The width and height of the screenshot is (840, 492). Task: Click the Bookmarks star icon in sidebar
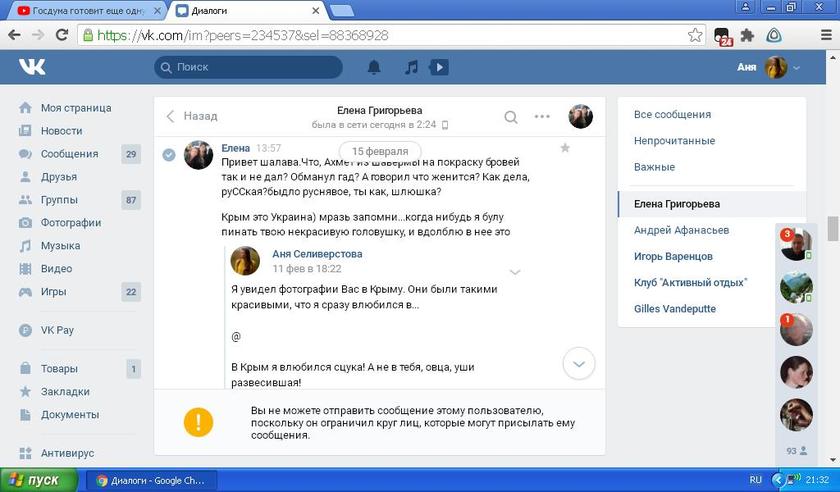coord(25,392)
